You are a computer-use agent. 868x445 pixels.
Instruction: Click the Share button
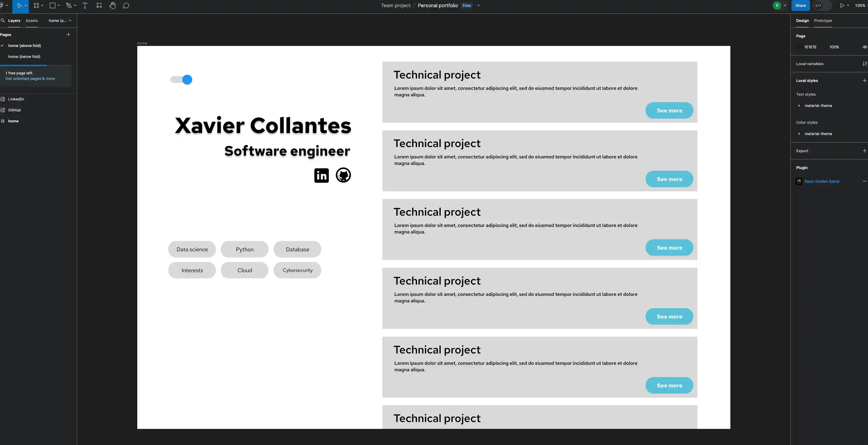[800, 5]
